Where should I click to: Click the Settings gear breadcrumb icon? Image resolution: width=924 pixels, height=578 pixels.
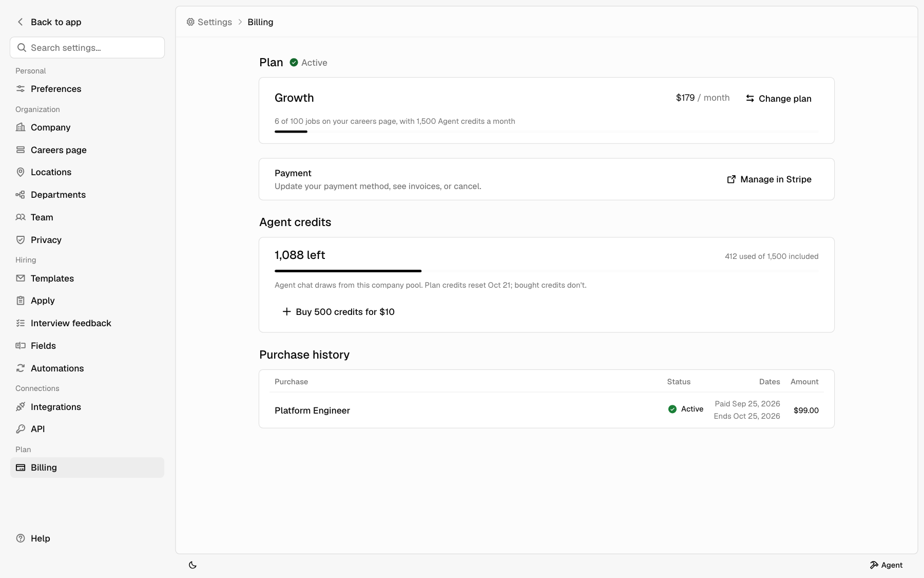pos(190,22)
